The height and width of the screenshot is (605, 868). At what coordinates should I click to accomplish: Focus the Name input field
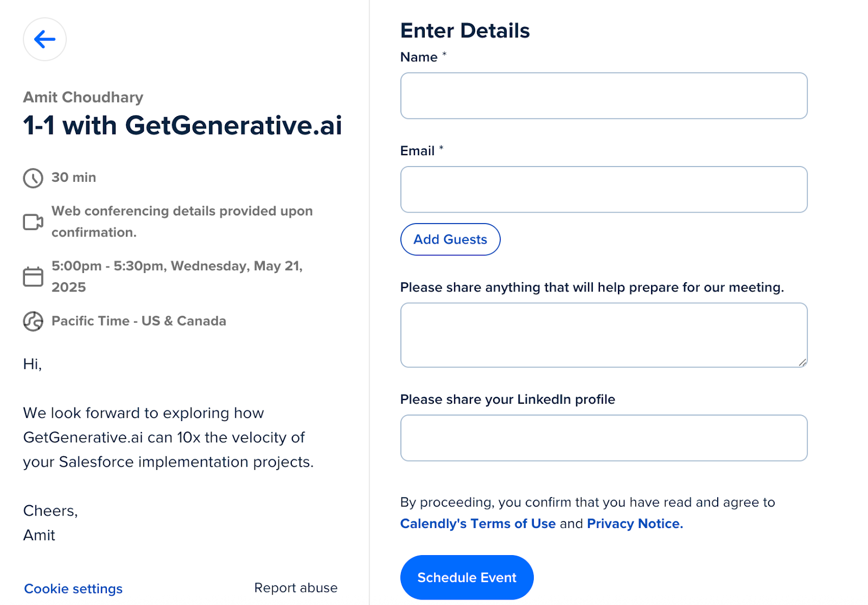pos(604,96)
